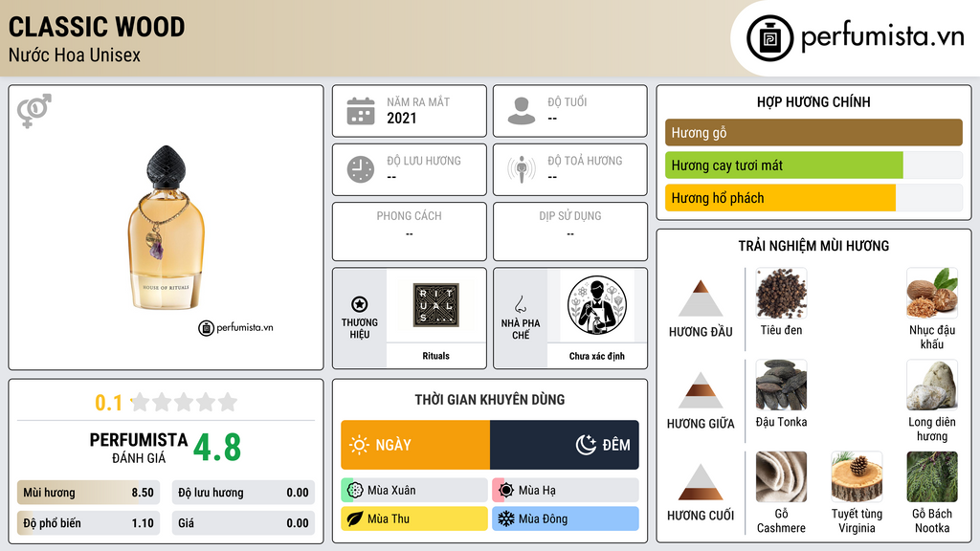Viewport: 980px width, 551px height.
Task: Click the CLASSIC WOOD title
Action: pos(97,27)
